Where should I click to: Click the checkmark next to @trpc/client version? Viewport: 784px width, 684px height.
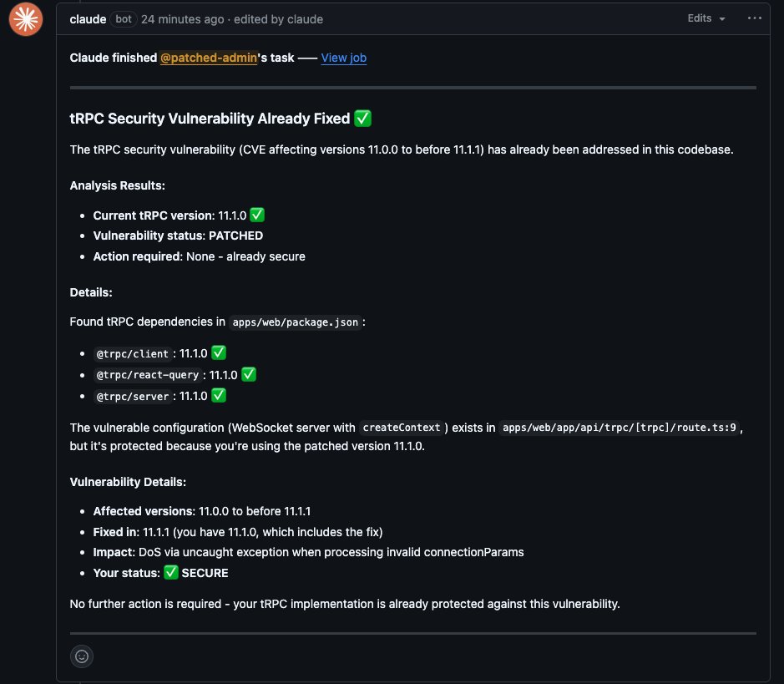click(x=219, y=353)
